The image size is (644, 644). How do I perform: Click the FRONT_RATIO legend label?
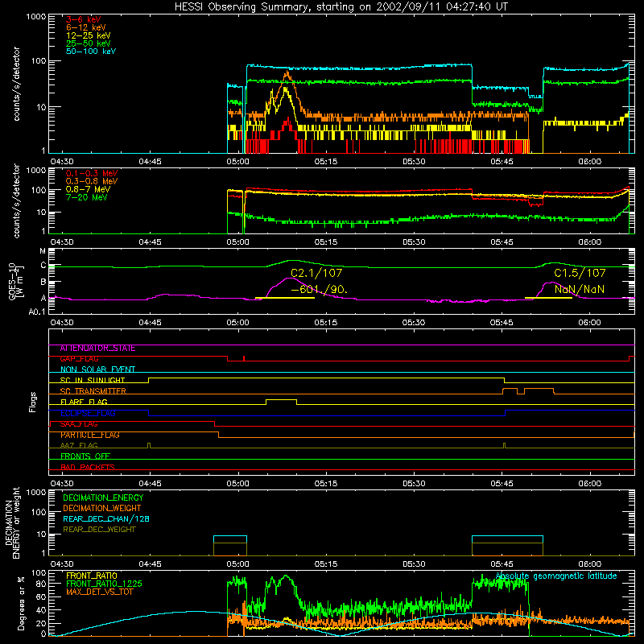coord(92,576)
